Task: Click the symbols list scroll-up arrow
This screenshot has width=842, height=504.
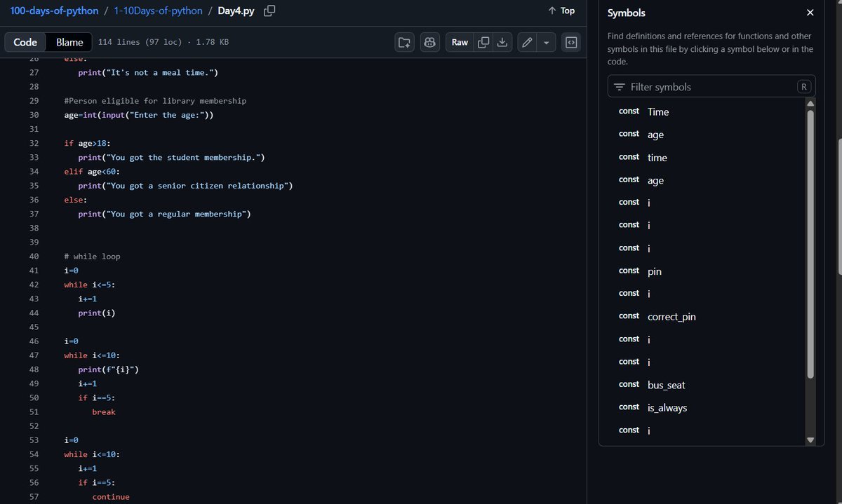Action: point(811,104)
